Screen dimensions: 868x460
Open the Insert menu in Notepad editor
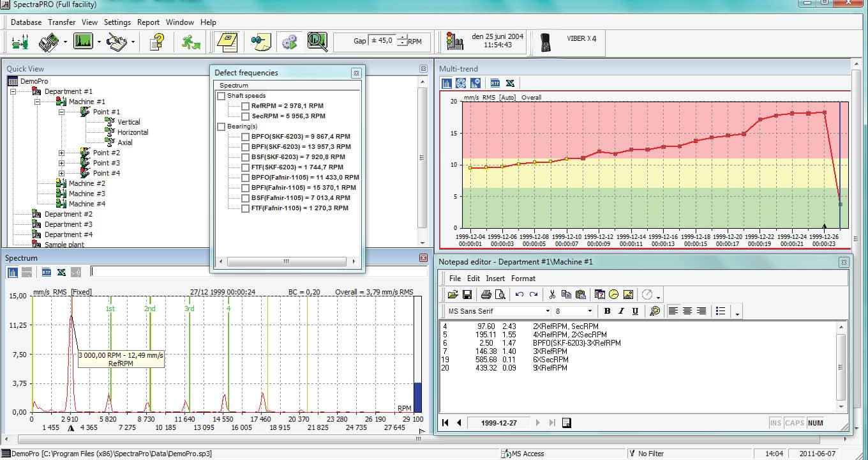point(495,279)
